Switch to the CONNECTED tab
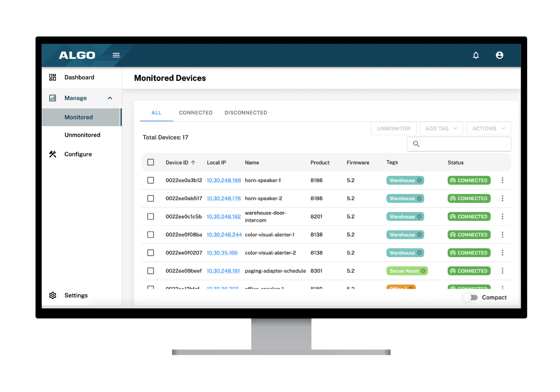The image size is (560, 392). [x=196, y=112]
